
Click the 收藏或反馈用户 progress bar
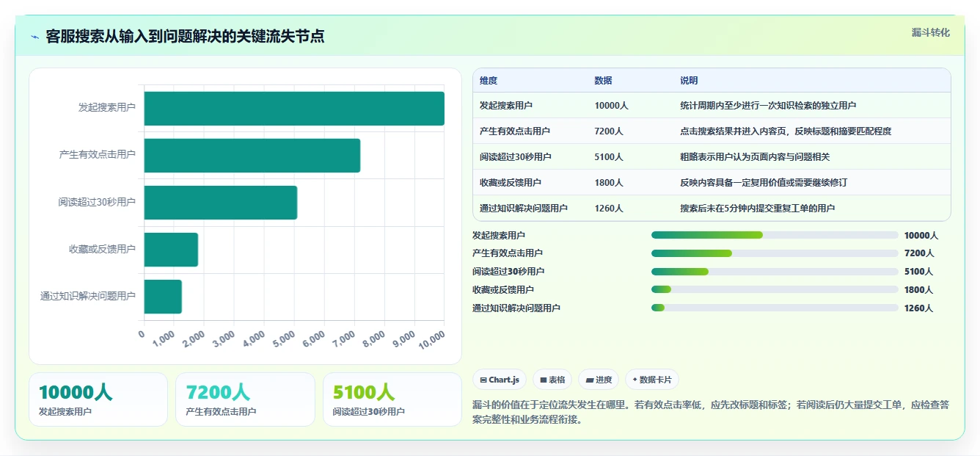coord(775,289)
